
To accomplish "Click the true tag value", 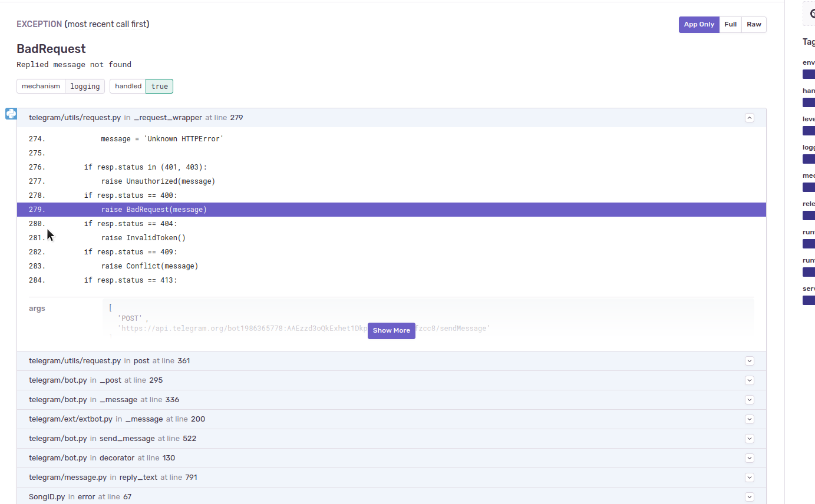I will coord(160,87).
